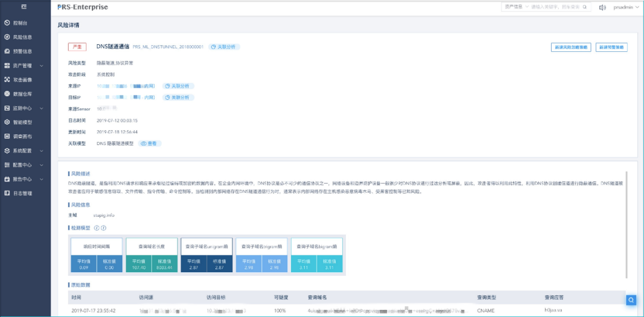Click the 可疑度 column header

tap(281, 298)
